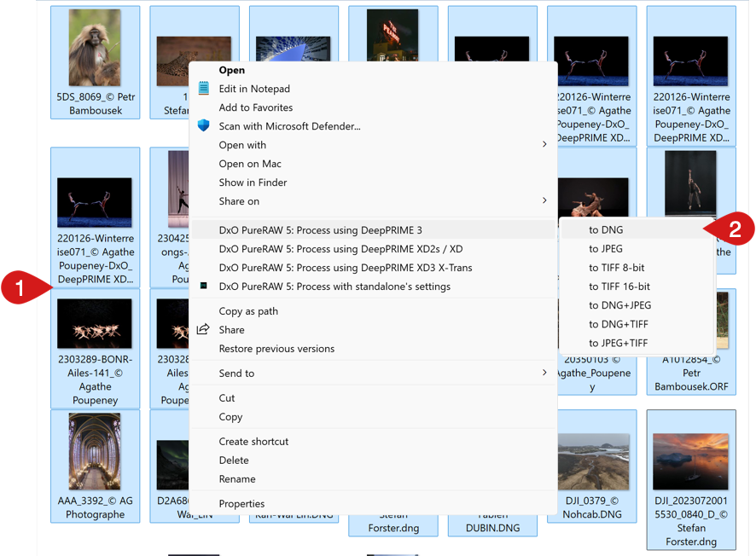Choose Open at the top of the context menu

coord(232,70)
